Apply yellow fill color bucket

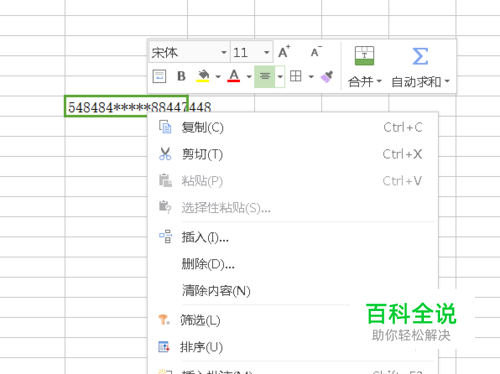203,76
